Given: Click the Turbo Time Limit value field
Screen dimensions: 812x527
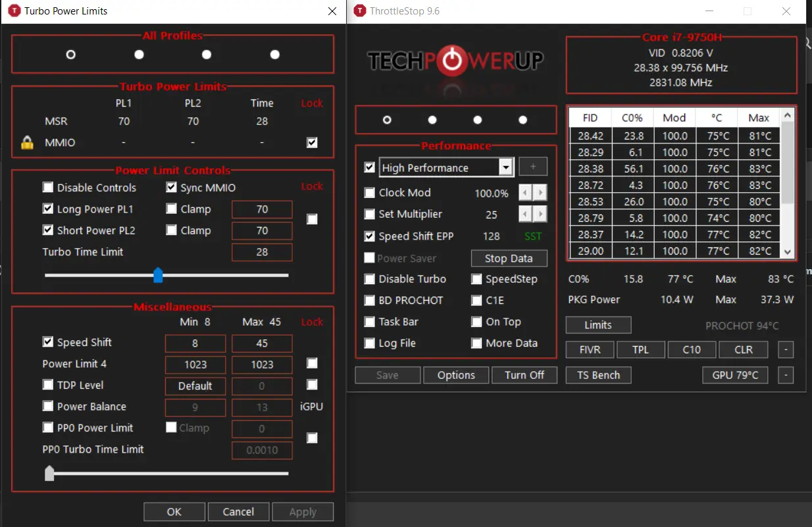Looking at the screenshot, I should [262, 252].
